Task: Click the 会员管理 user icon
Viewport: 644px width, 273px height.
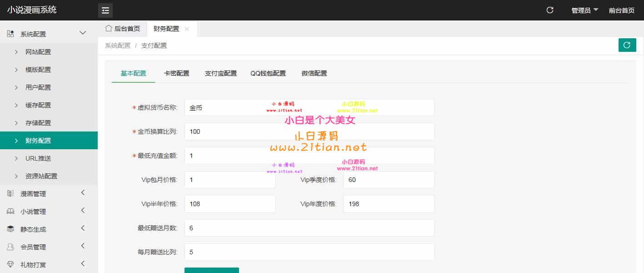Action: pyautogui.click(x=10, y=247)
